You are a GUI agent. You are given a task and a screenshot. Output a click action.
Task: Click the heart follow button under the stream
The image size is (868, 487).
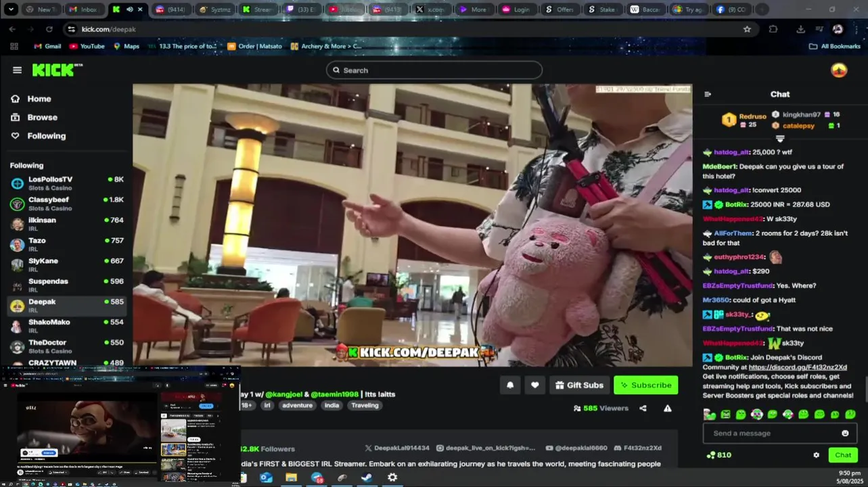[x=534, y=385]
